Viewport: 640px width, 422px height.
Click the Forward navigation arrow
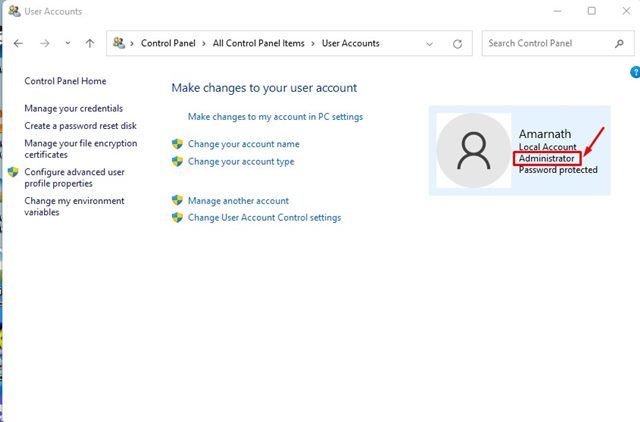coord(44,43)
